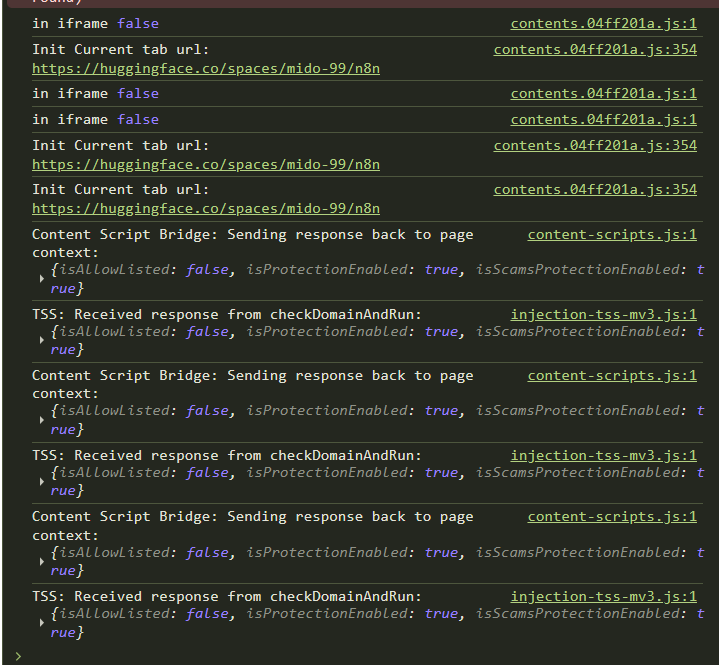Open the first injection-tss-mv3.js:1 source link

click(x=603, y=314)
